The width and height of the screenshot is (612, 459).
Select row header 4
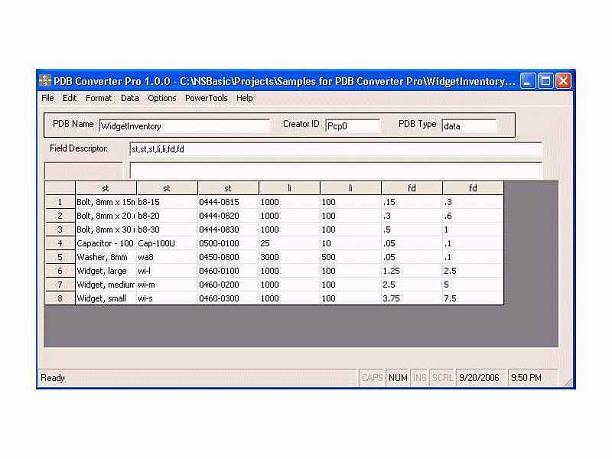click(60, 244)
